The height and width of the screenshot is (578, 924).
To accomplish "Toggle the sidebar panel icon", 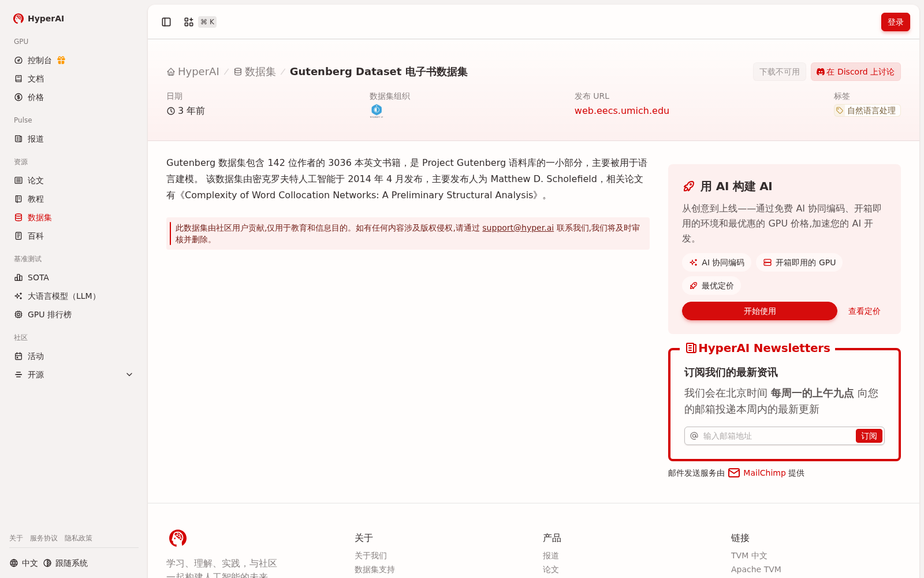I will click(166, 22).
